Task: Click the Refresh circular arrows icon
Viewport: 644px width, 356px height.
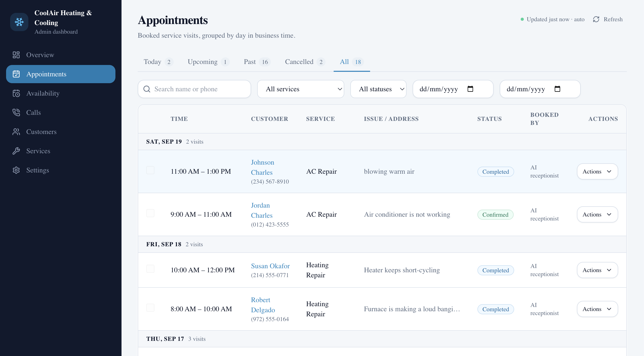Action: [x=596, y=19]
